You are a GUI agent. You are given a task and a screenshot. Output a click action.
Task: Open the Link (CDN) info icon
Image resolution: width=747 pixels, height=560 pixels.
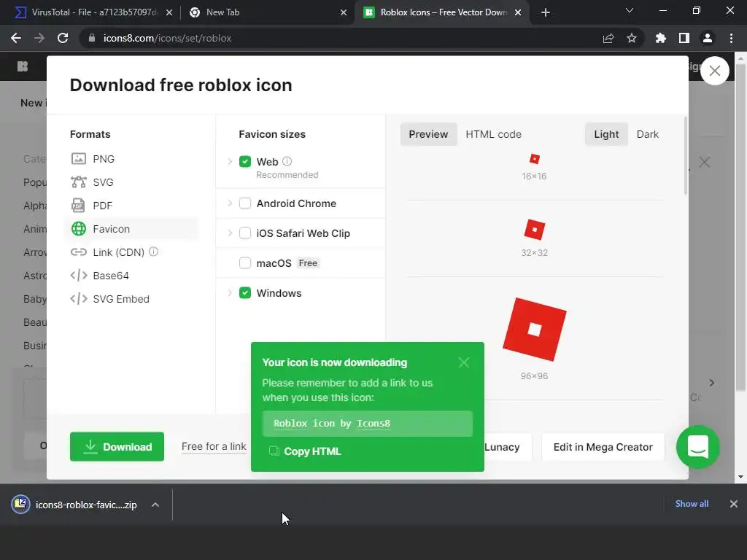coord(153,252)
